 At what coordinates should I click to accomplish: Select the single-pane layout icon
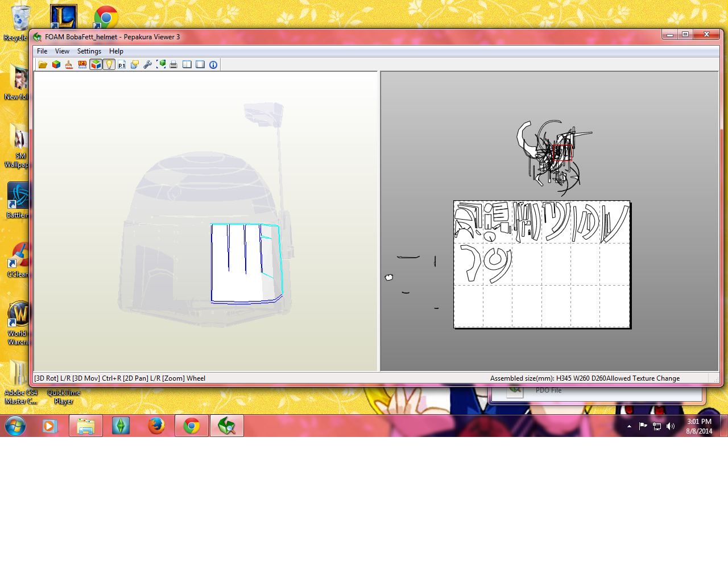[x=200, y=65]
